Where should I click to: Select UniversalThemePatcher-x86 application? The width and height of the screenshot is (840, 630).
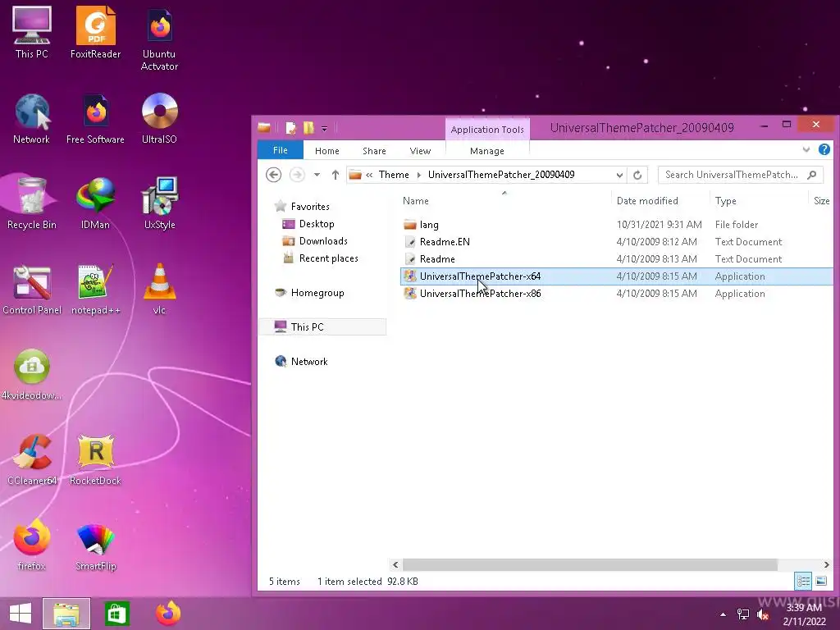616,293
